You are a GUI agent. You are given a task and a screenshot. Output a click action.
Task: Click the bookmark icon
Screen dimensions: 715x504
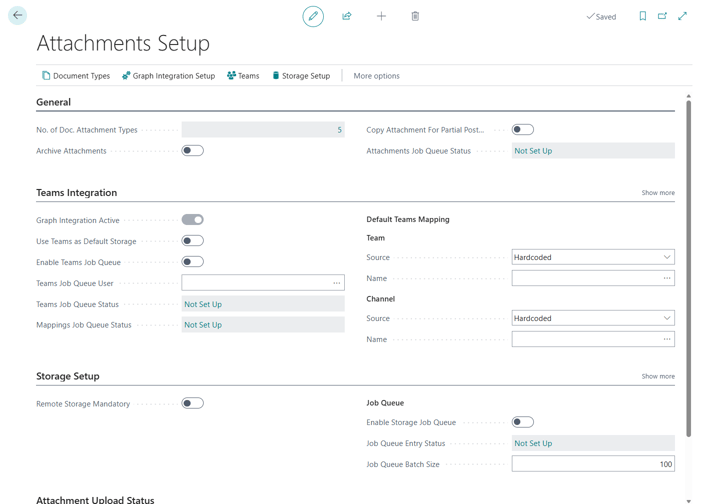coord(642,16)
